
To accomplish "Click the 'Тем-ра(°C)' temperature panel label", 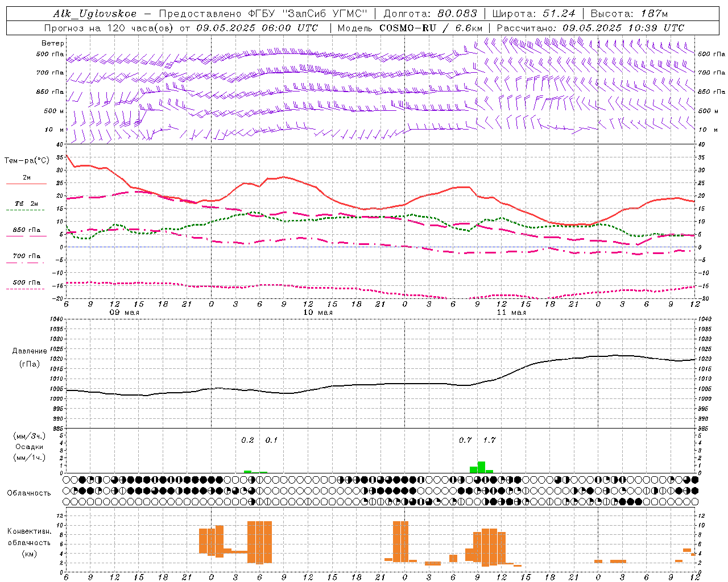I will pos(27,161).
